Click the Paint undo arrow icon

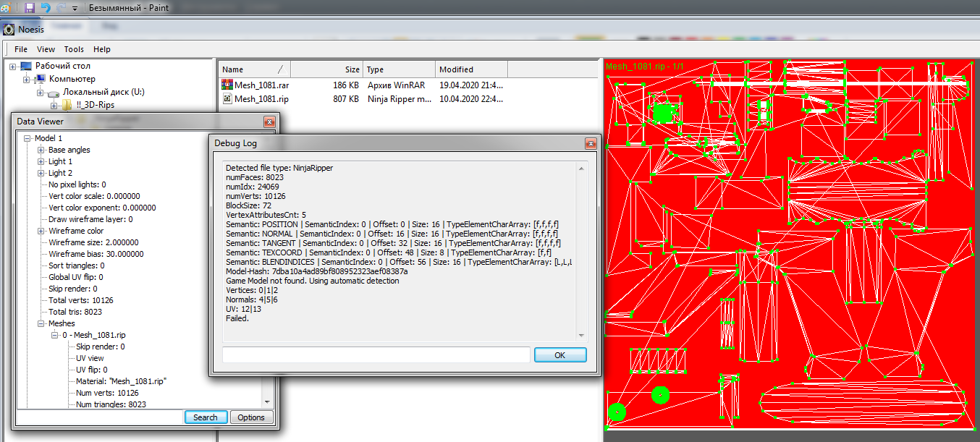tap(46, 8)
